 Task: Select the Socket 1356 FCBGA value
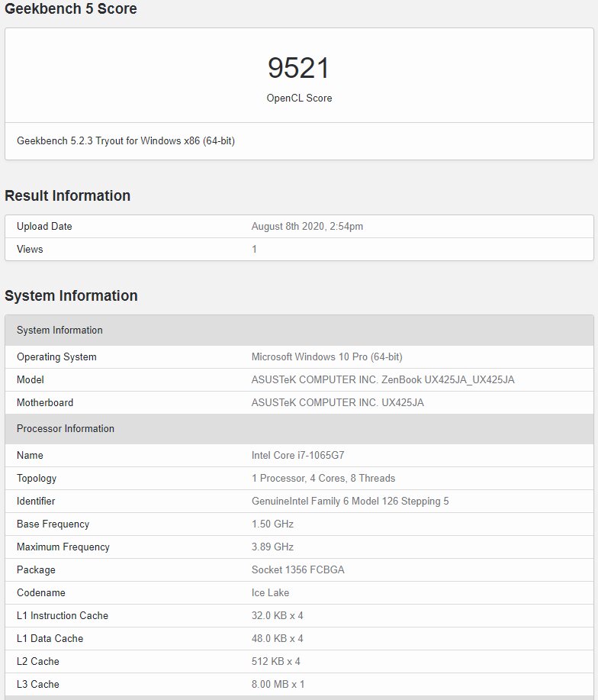(x=298, y=570)
